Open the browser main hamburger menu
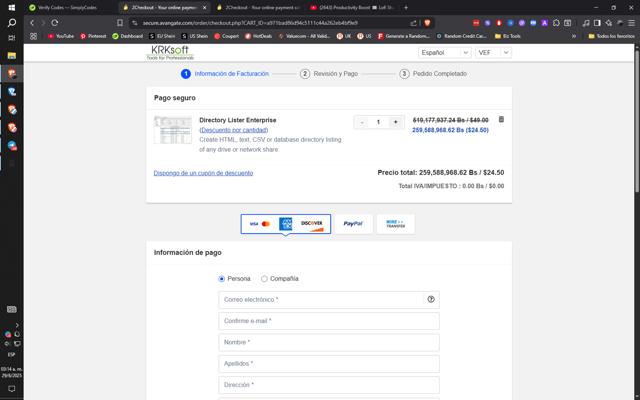The height and width of the screenshot is (400, 640). tap(631, 23)
